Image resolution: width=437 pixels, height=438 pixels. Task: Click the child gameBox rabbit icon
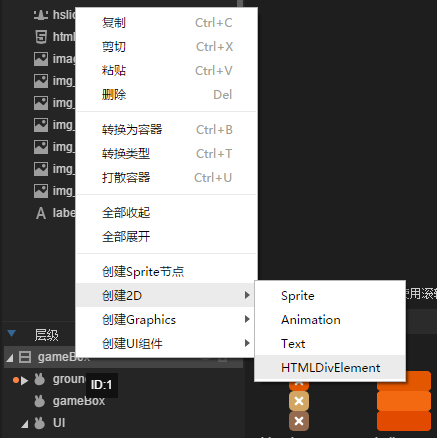click(x=40, y=401)
